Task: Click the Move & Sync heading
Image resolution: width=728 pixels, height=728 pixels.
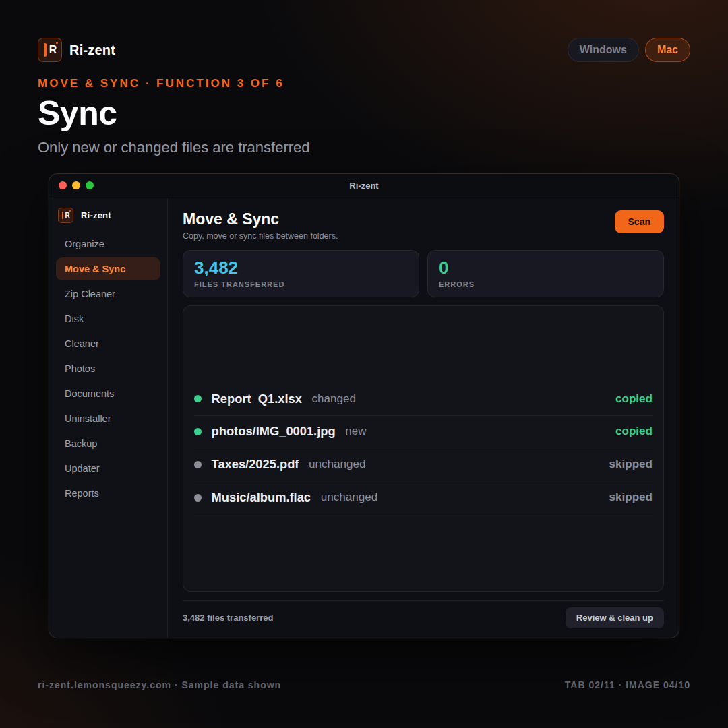Action: click(231, 219)
